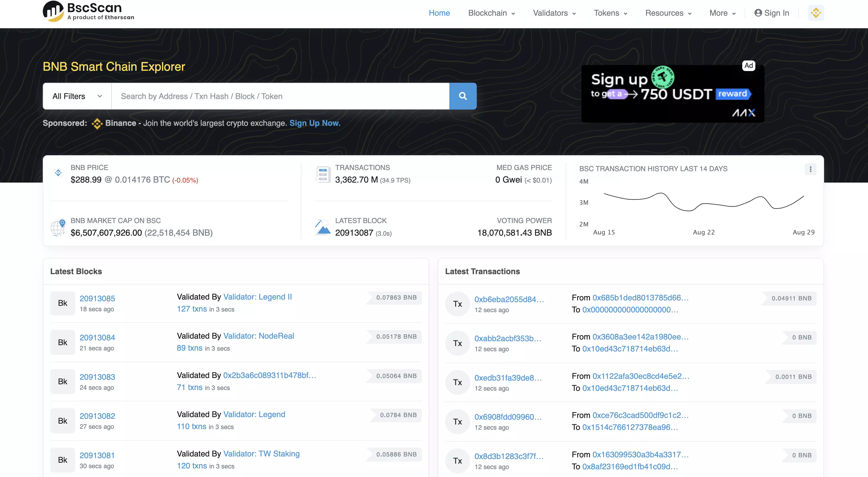Open transaction 0xedb31fa39de8 hash link
The image size is (868, 477).
click(x=508, y=378)
